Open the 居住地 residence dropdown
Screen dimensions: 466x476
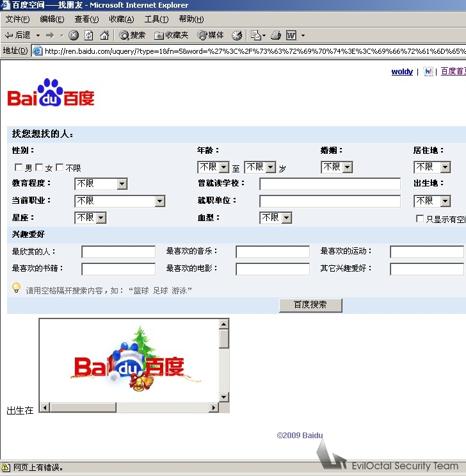point(432,167)
